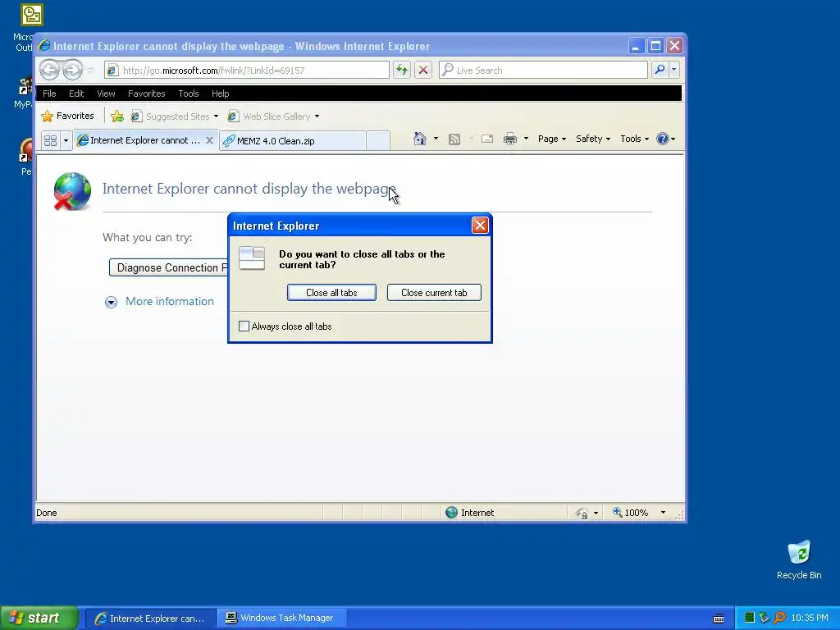This screenshot has width=840, height=630.
Task: Open the File menu
Action: pos(49,94)
